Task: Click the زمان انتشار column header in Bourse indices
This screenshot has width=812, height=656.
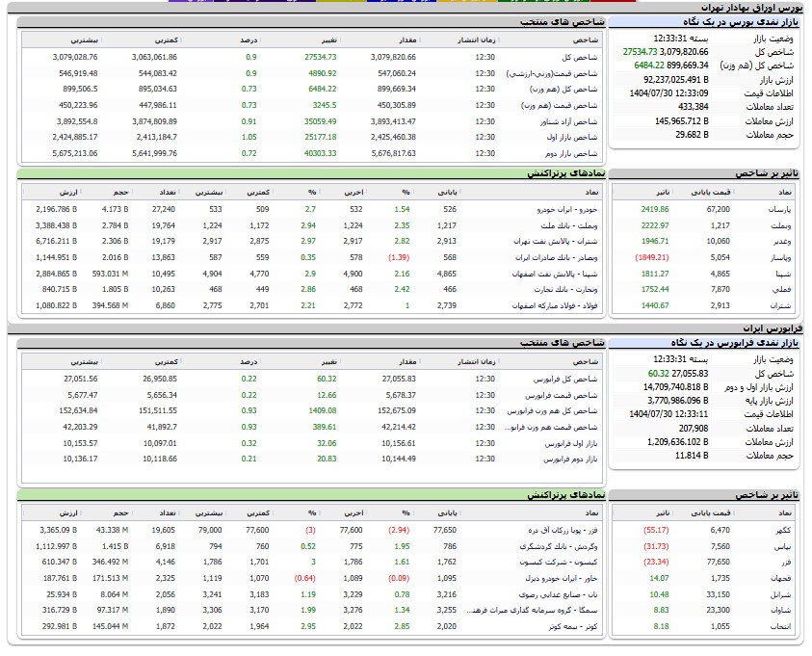Action: point(473,40)
